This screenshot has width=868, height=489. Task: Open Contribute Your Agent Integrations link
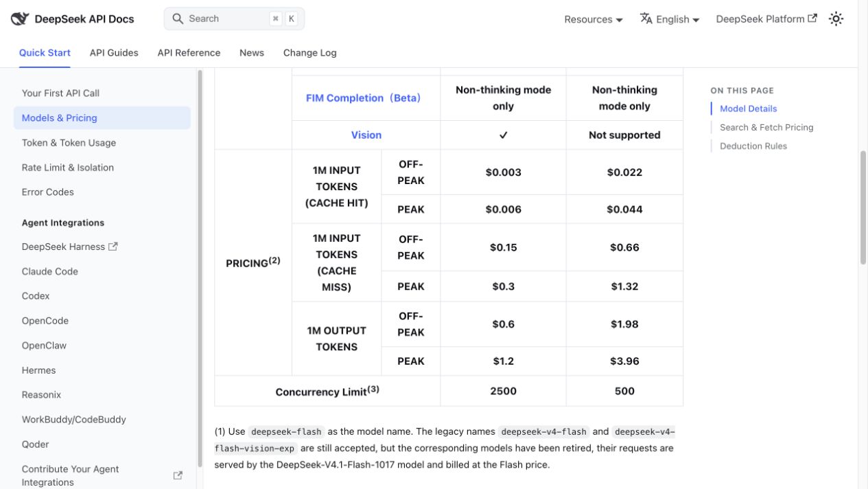pos(102,475)
